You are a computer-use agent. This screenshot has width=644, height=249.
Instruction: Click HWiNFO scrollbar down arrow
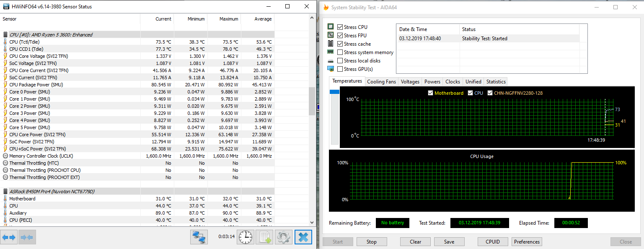pos(312,223)
